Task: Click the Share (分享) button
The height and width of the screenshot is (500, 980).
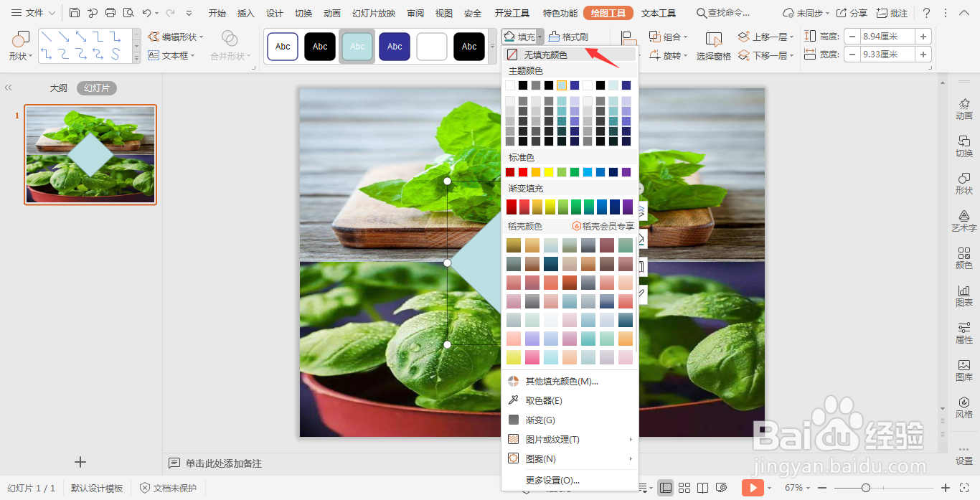Action: (852, 13)
